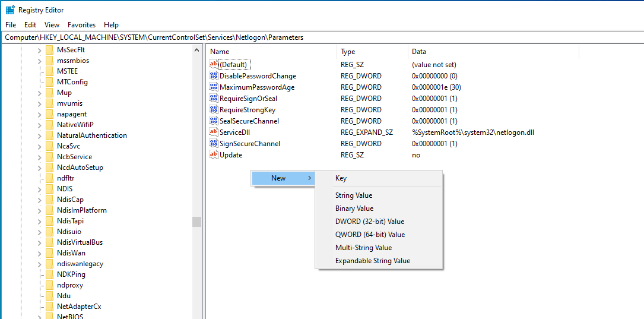Open the Edit menu
Image resolution: width=644 pixels, height=319 pixels.
tap(30, 25)
